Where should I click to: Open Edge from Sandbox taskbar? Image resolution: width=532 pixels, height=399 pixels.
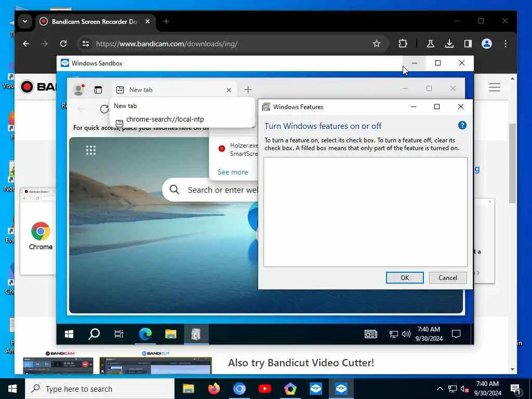[x=145, y=334]
